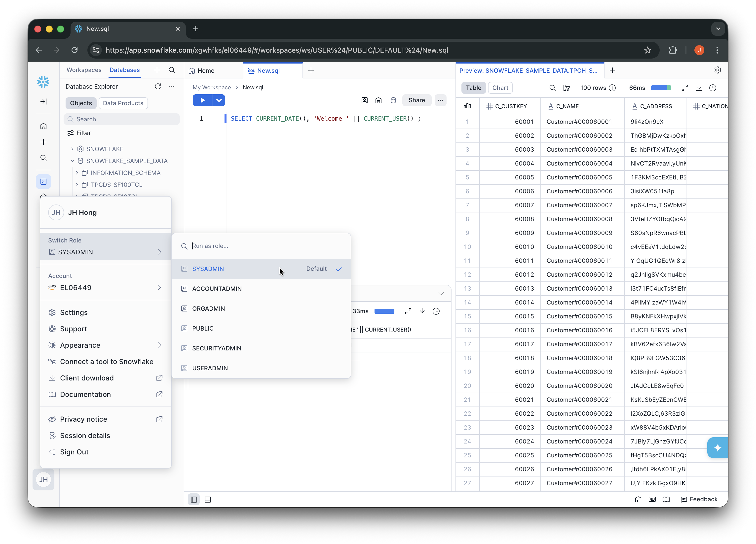Open the role selector icon in editor toolbar
The width and height of the screenshot is (756, 544).
pos(365,100)
